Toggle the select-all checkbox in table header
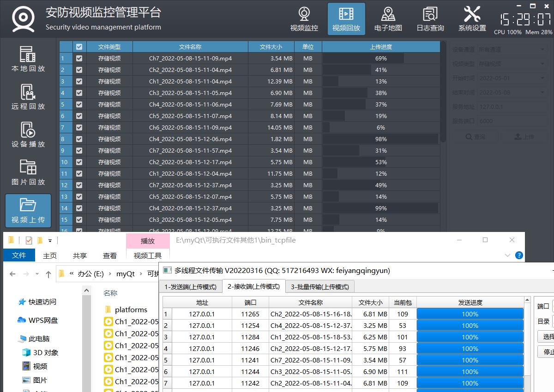The height and width of the screenshot is (392, 554). coord(79,47)
